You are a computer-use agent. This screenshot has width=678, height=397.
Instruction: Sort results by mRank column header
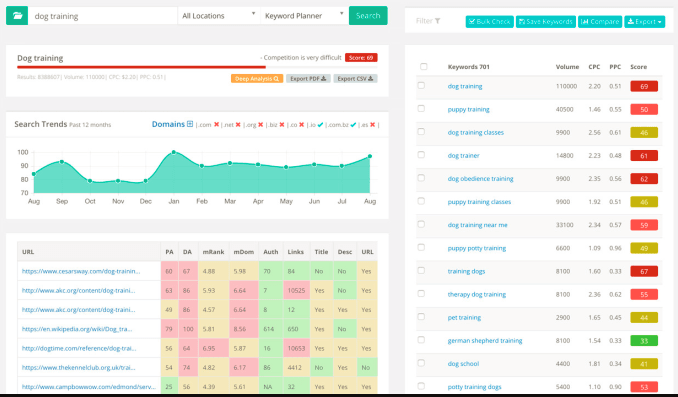coord(214,252)
